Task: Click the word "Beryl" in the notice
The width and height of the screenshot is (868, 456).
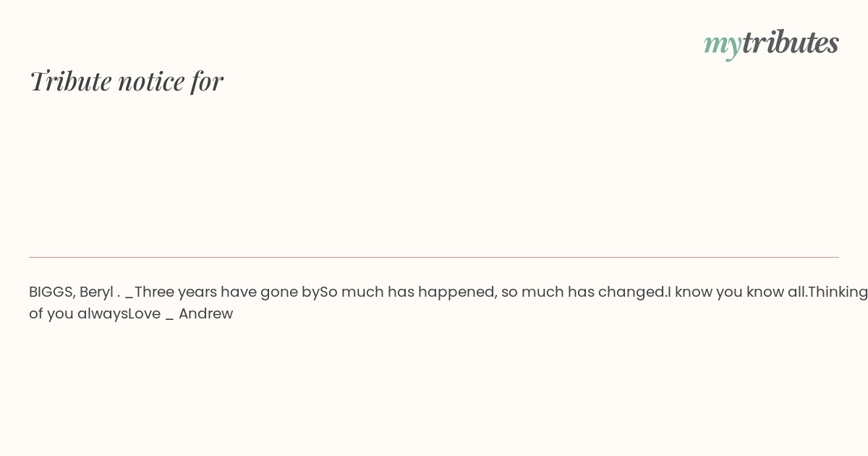Action: pos(96,292)
